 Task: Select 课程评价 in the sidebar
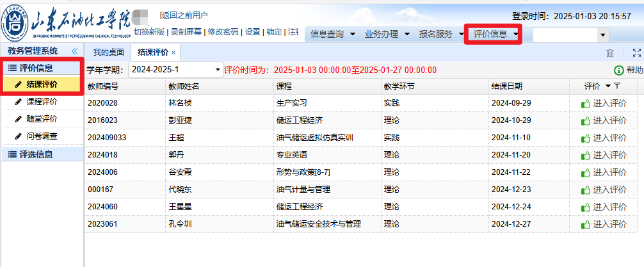coord(42,101)
